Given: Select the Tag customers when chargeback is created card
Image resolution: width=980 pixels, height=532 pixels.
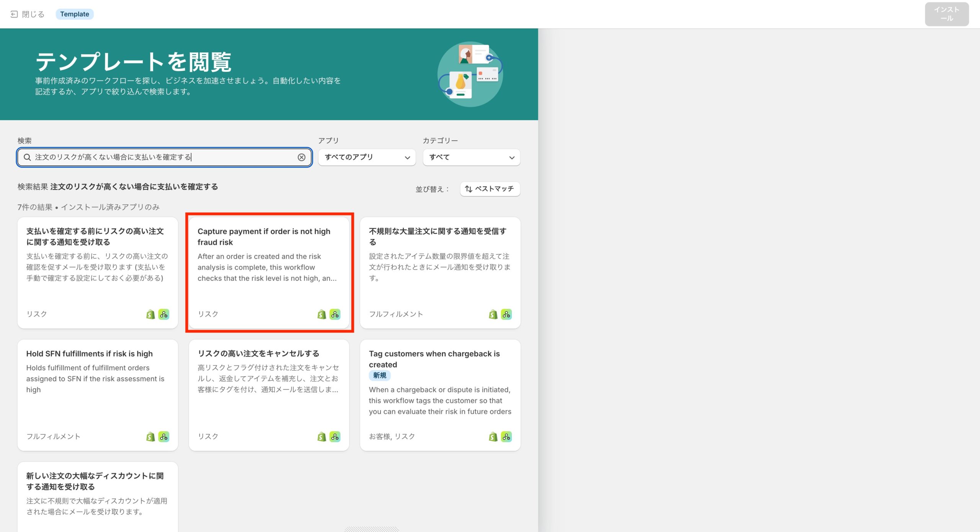Looking at the screenshot, I should tap(440, 394).
